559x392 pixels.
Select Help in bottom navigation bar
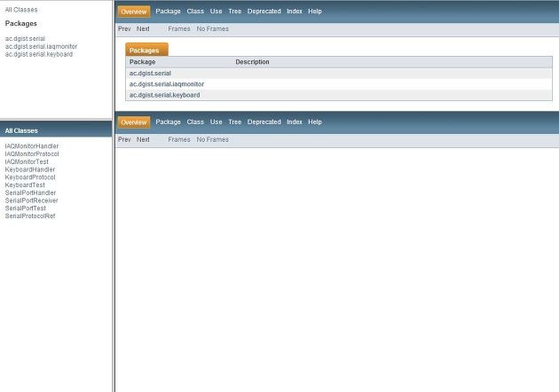point(315,122)
